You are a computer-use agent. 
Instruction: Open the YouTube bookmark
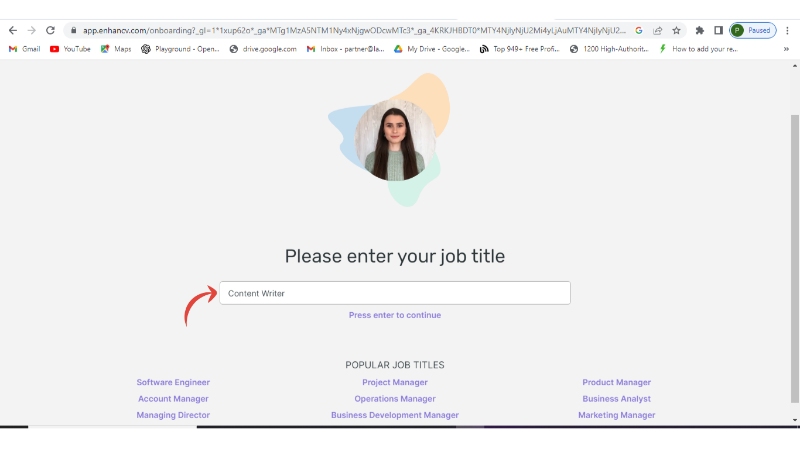tap(70, 49)
